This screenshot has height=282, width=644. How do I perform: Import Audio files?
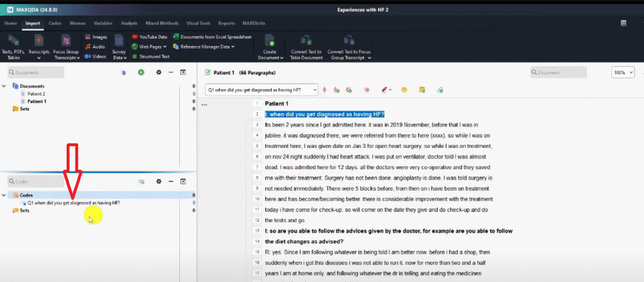(96, 47)
